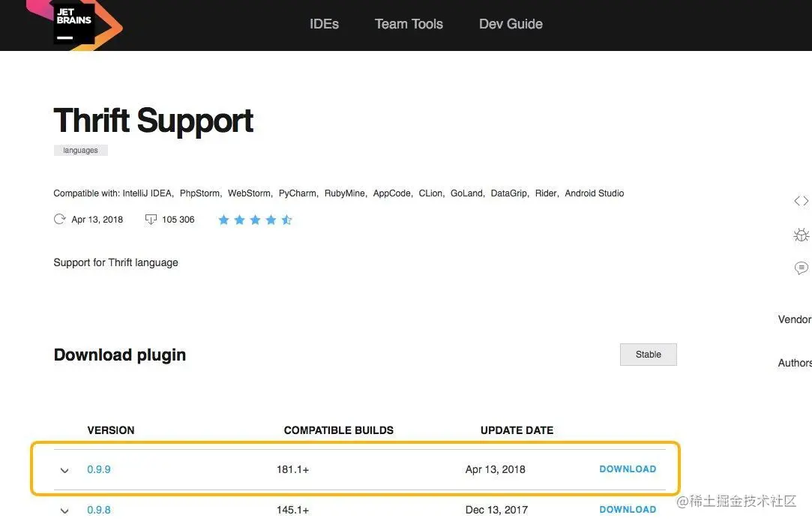812x524 pixels.
Task: Open the Stable channel dropdown
Action: [x=649, y=354]
